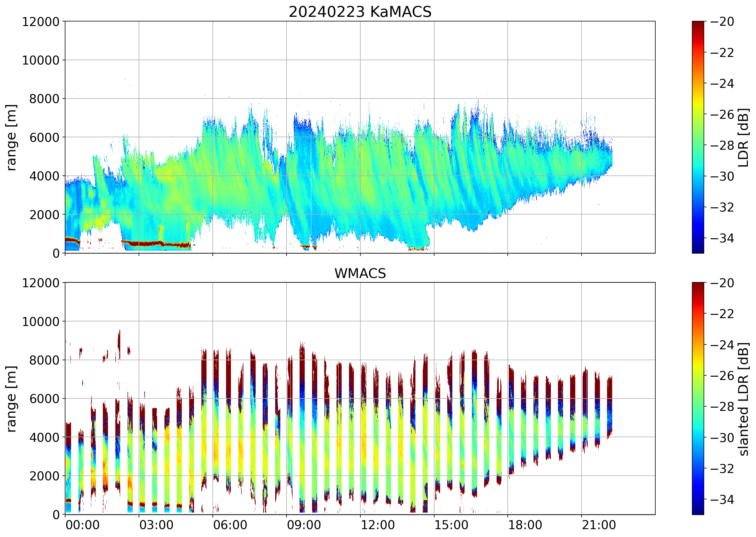The height and width of the screenshot is (537, 756).
Task: Click the 18:00 x-axis tick label
Action: (x=525, y=525)
